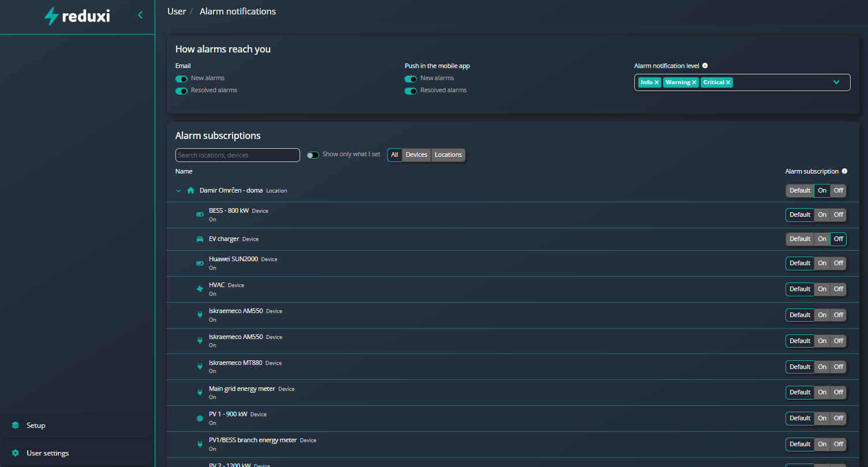This screenshot has width=868, height=467.
Task: Set Huawei SUN2000 subscription to Off
Action: [839, 263]
